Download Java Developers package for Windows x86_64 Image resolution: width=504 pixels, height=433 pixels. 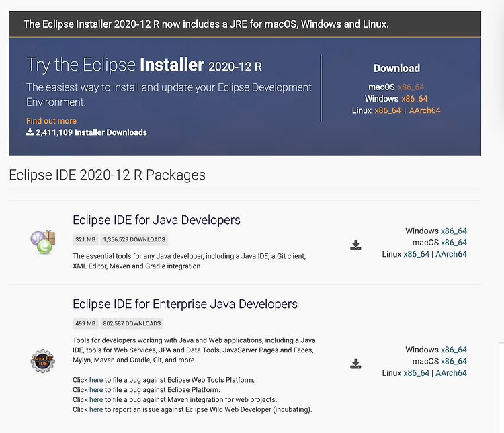coord(454,231)
